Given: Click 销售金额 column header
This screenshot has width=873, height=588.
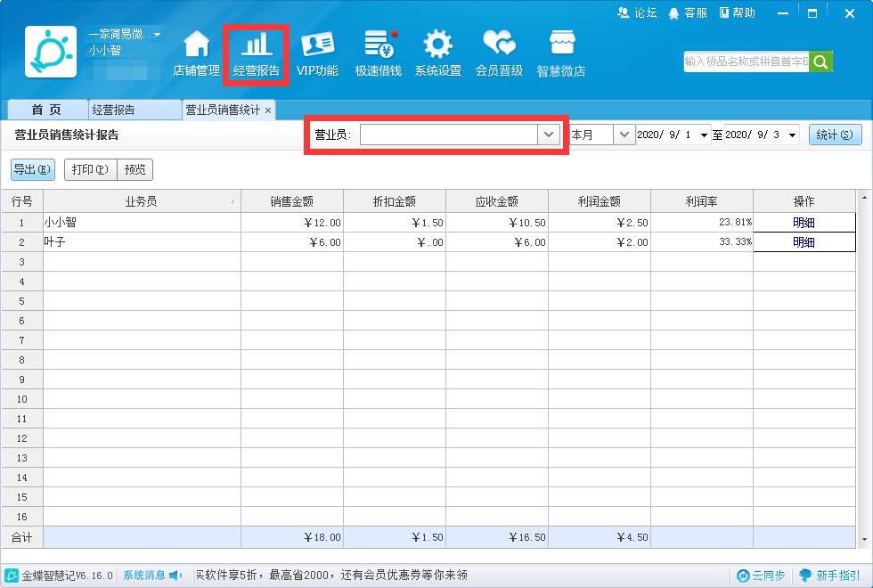Looking at the screenshot, I should click(x=292, y=201).
